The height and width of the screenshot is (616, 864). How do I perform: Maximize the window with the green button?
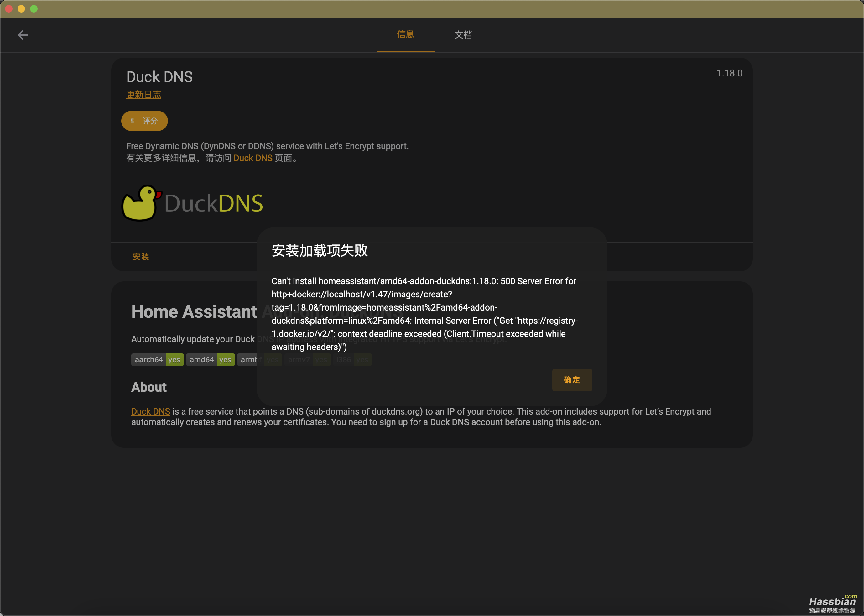click(x=34, y=9)
